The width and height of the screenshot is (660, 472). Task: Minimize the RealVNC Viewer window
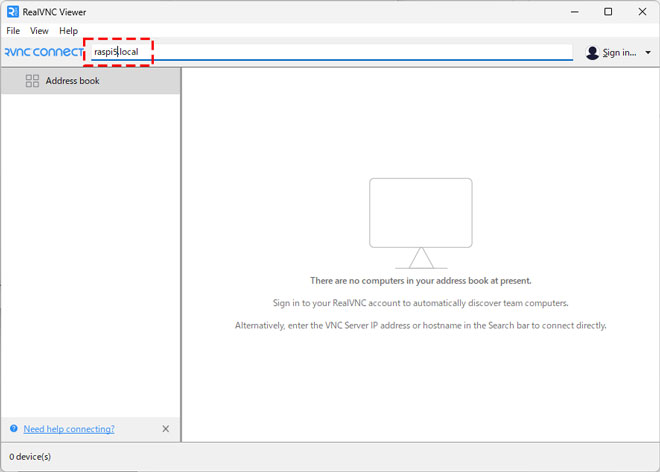pos(572,12)
